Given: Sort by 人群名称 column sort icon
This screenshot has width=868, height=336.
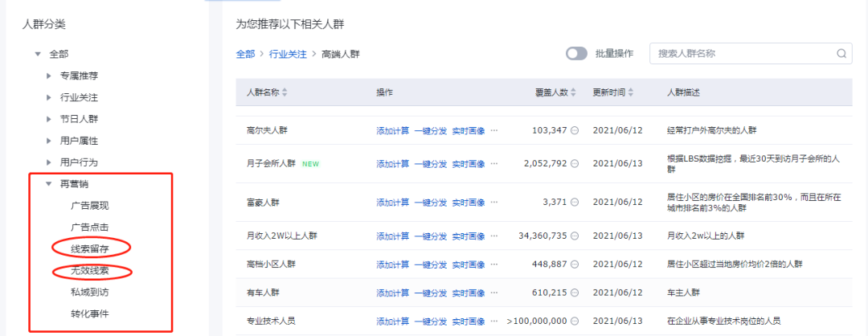Looking at the screenshot, I should click(285, 92).
